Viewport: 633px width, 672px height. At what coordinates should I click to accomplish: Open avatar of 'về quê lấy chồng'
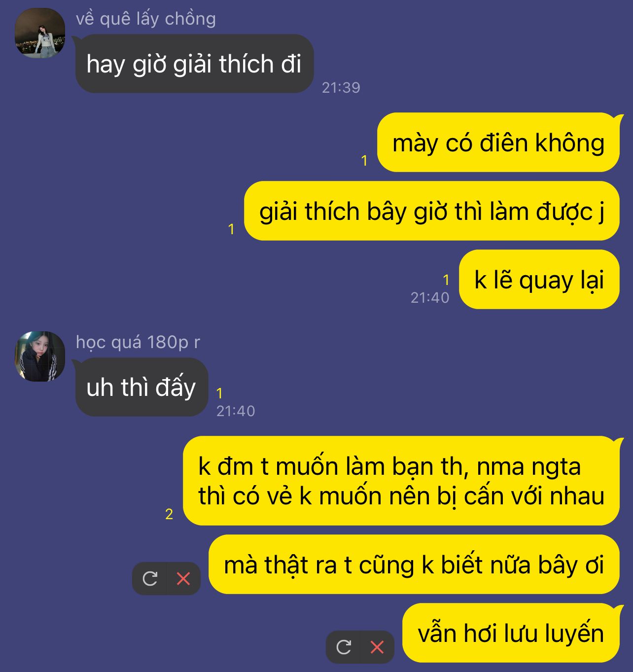pyautogui.click(x=40, y=33)
